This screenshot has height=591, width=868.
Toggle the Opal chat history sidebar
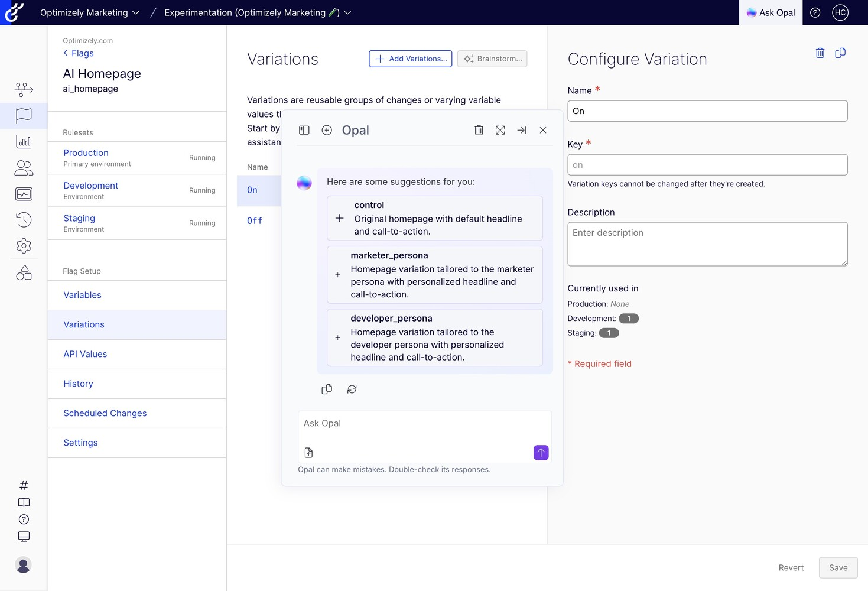pyautogui.click(x=304, y=130)
